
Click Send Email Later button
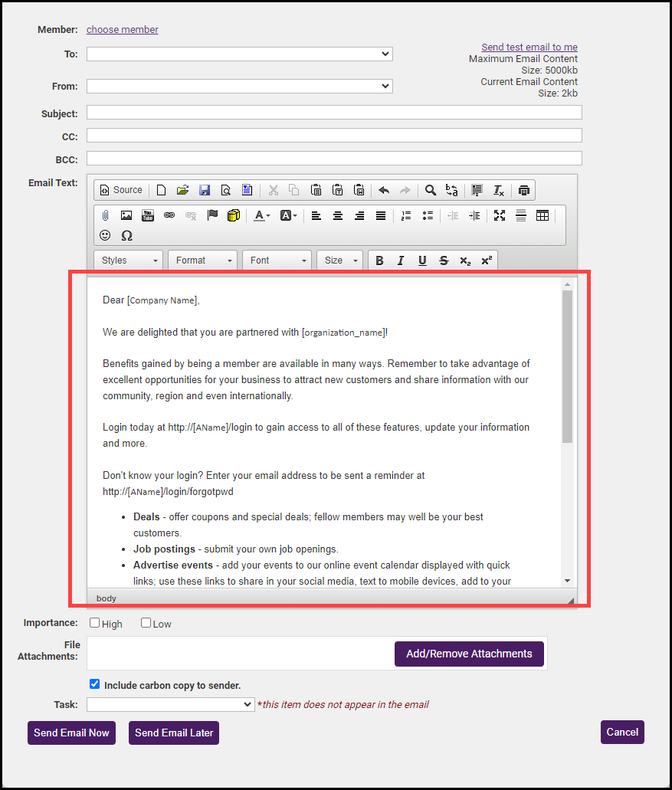click(x=174, y=733)
